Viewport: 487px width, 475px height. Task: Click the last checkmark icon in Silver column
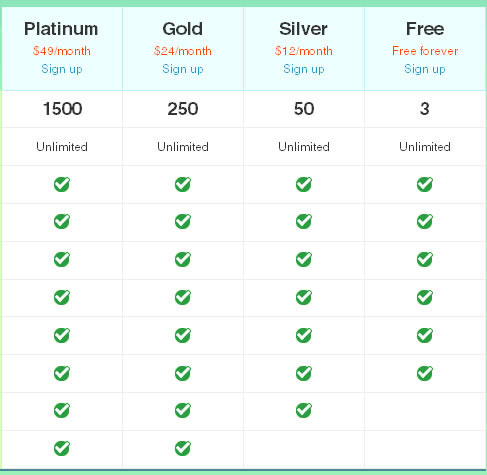point(304,410)
